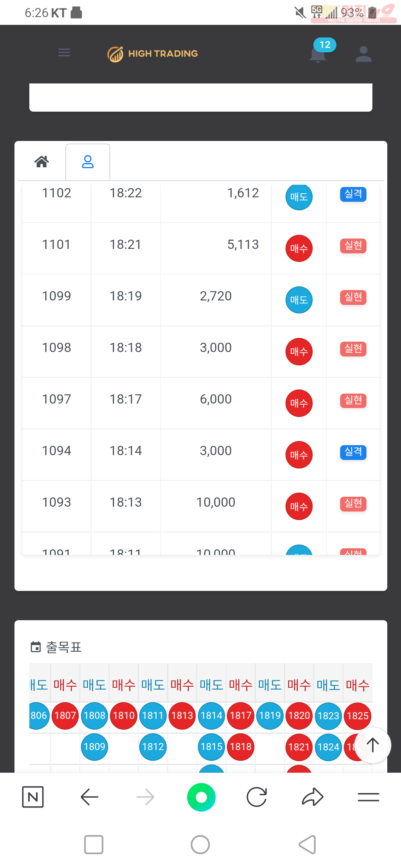
Task: Open the user account profile icon
Action: coord(363,54)
